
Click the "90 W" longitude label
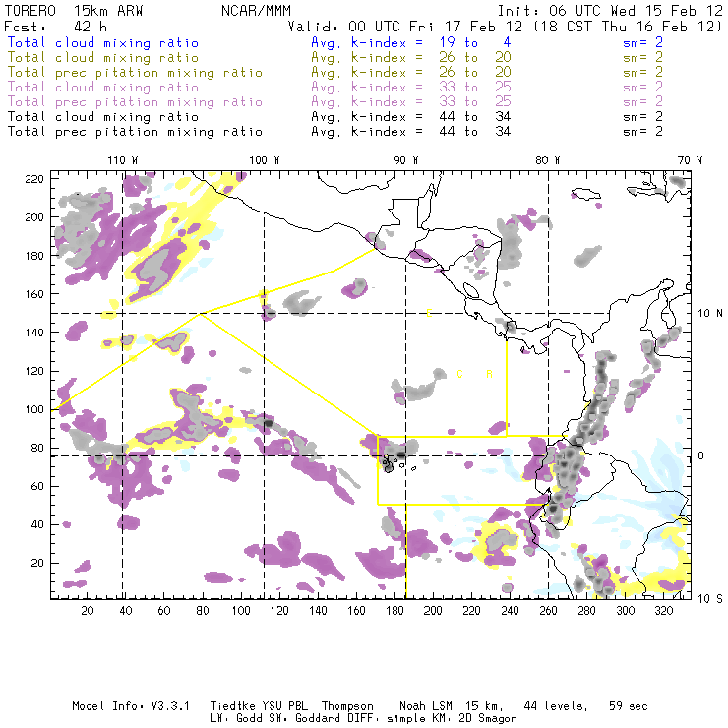pyautogui.click(x=406, y=160)
